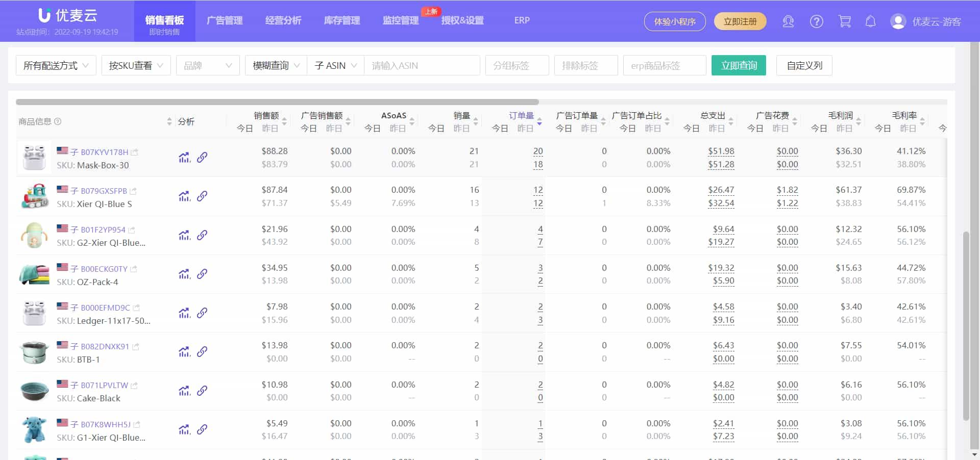
Task: Toggle ascending sort on 销售额 column
Action: point(285,118)
